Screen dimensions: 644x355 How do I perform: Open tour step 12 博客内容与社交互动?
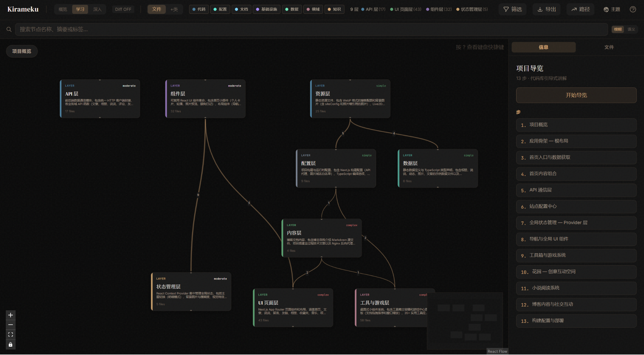[x=576, y=304]
